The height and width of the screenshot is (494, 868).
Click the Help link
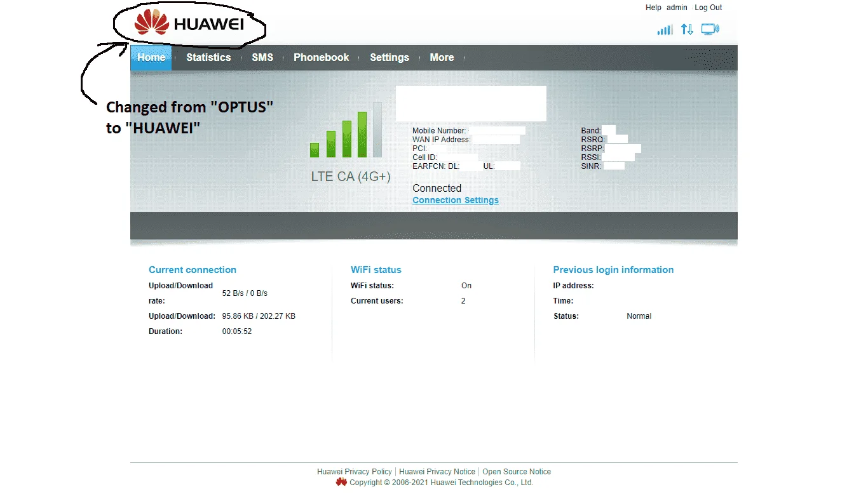click(653, 8)
